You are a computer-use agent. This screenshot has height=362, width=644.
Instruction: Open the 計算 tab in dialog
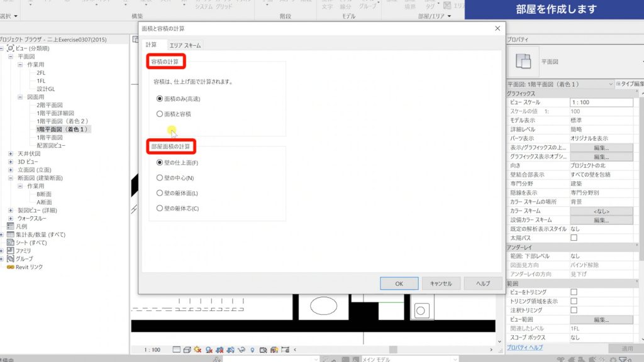[151, 45]
